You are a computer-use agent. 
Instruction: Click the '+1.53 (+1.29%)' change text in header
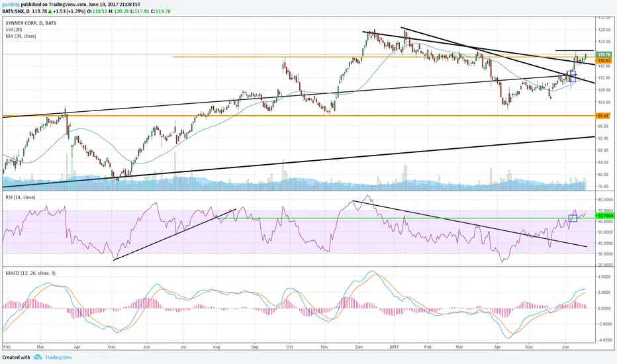[x=70, y=11]
